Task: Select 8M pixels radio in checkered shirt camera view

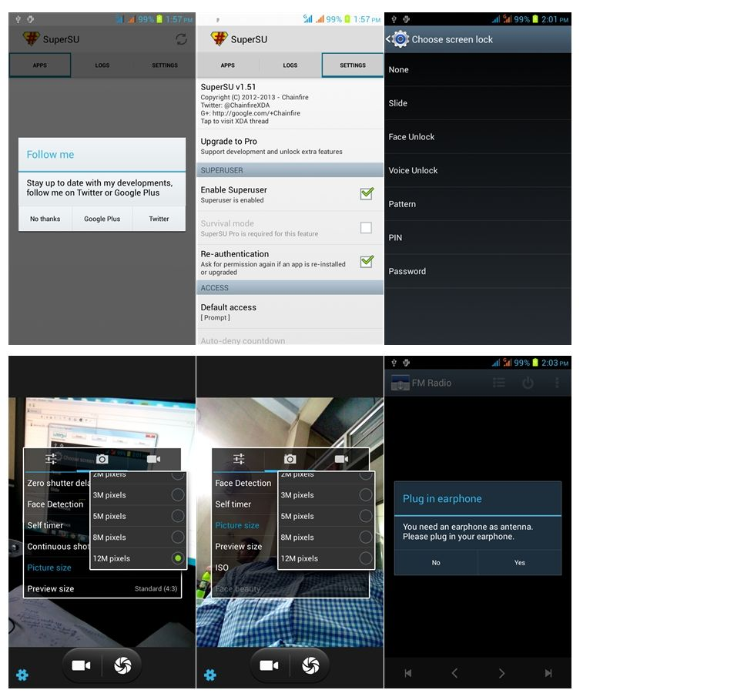Action: 366,537
